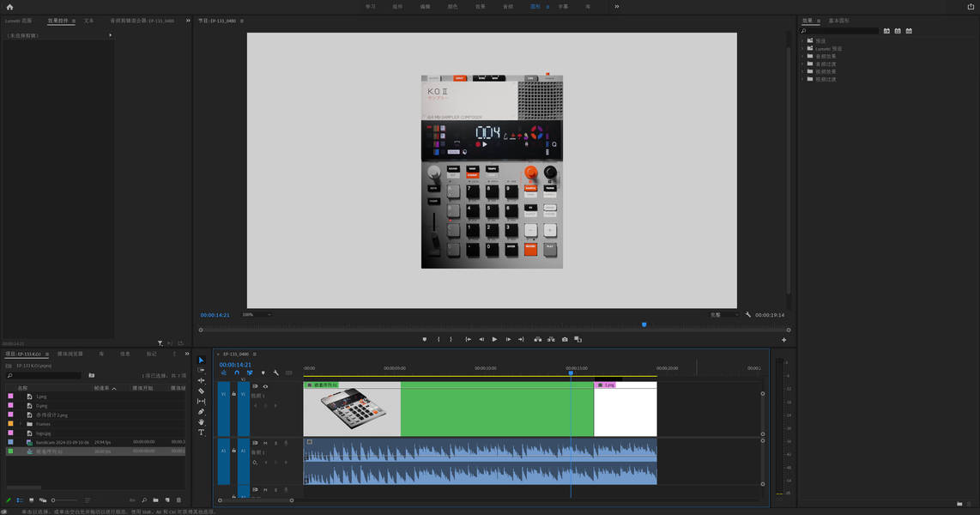The height and width of the screenshot is (515, 980).
Task: Go to the Home screen icon
Action: tap(9, 7)
